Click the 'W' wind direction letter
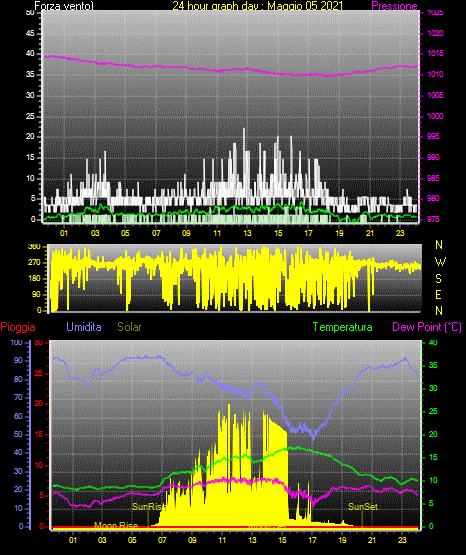The image size is (466, 555). pos(440,262)
